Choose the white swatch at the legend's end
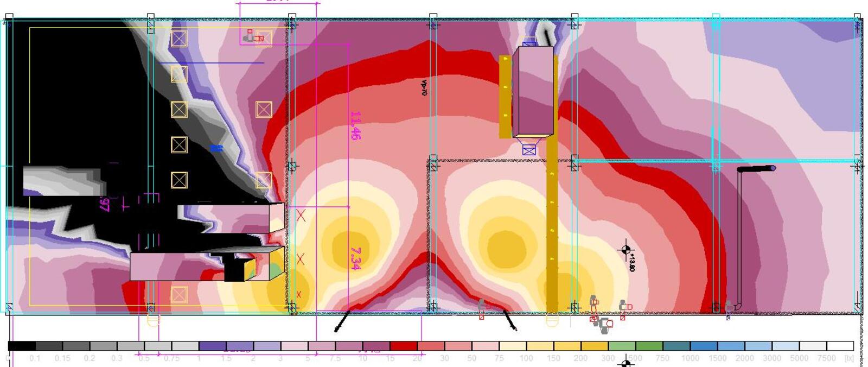This screenshot has width=868, height=367. coord(840,346)
